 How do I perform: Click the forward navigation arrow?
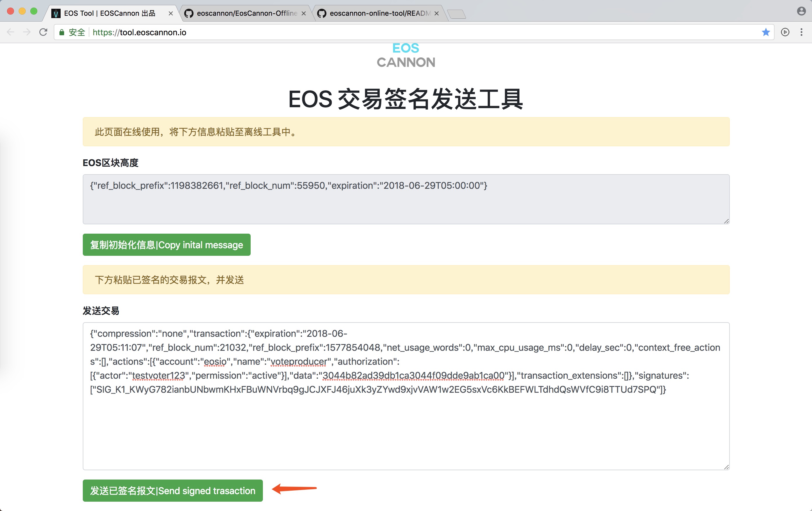coord(27,32)
